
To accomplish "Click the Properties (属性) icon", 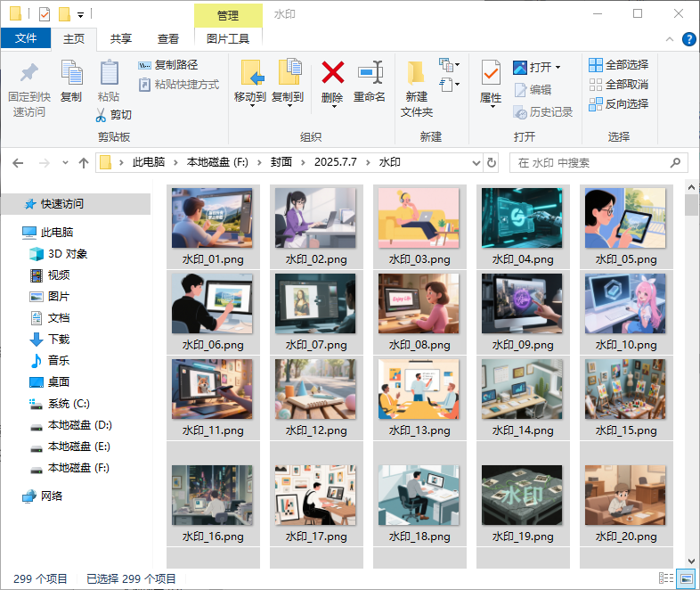I will (491, 72).
